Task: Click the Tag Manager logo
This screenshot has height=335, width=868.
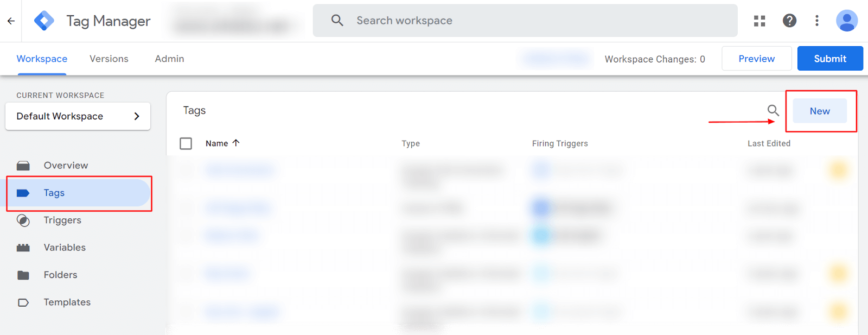Action: 44,21
